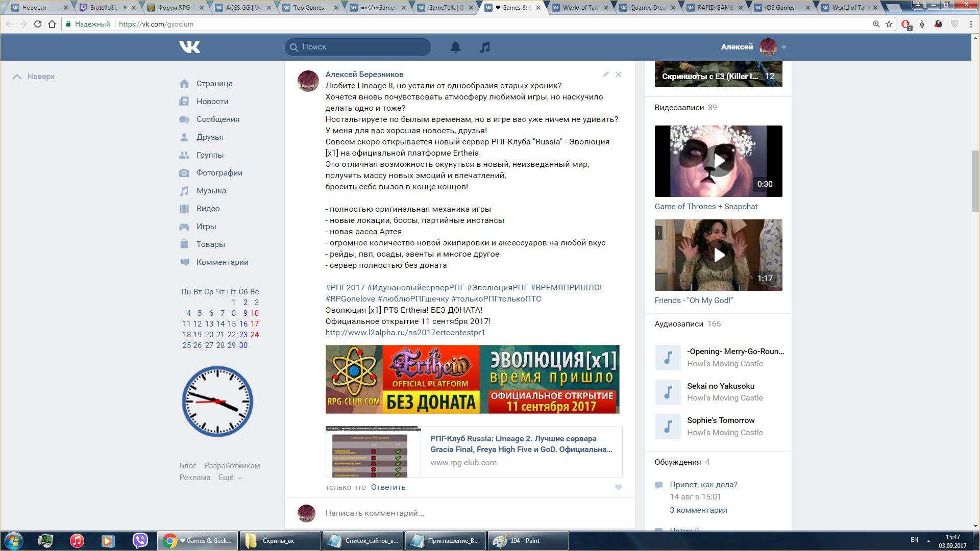Screen dimensions: 980x551
Task: Open the Эволюция x1 banner image
Action: [473, 379]
